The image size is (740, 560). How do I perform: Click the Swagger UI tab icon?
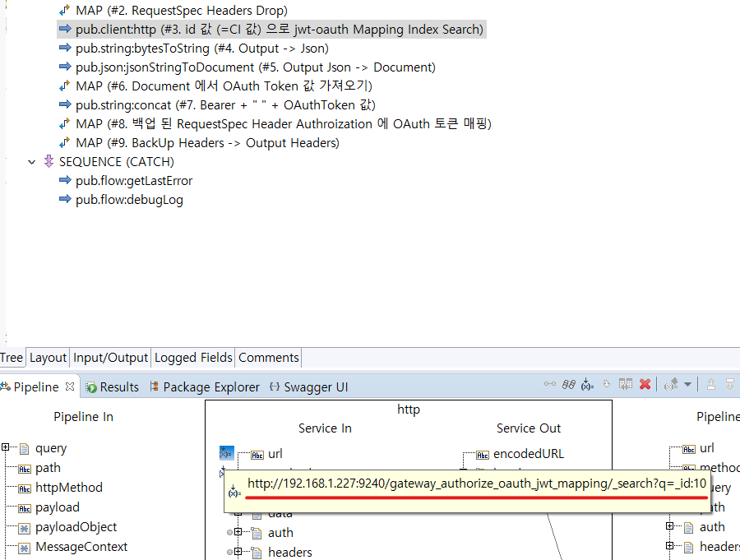point(275,387)
